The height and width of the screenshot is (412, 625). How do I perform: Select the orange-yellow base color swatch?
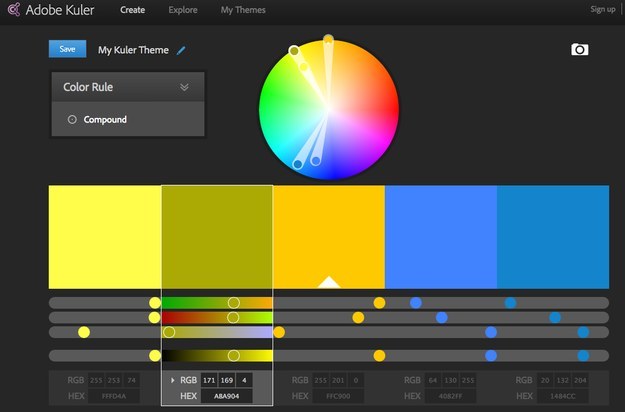329,237
